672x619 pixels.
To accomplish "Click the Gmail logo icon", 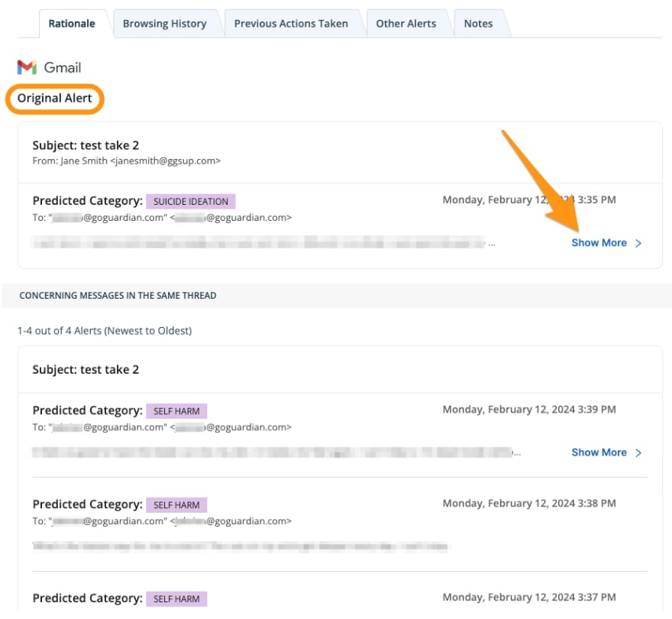I will (x=27, y=67).
